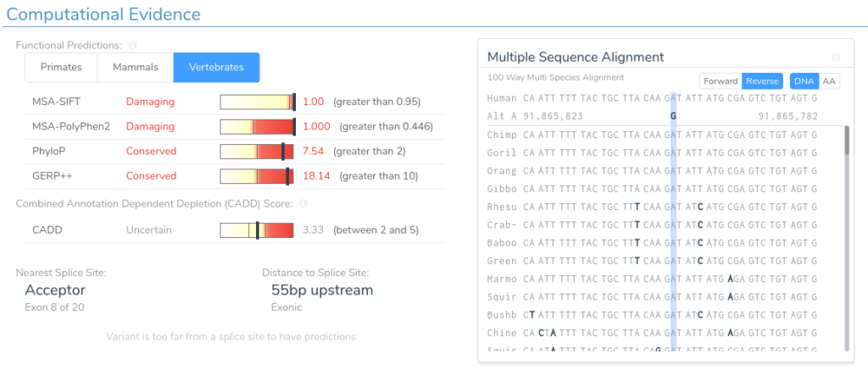Viewport: 868px width, 376px height.
Task: Click the CADD 'Uncertain' prediction text
Action: pyautogui.click(x=149, y=230)
